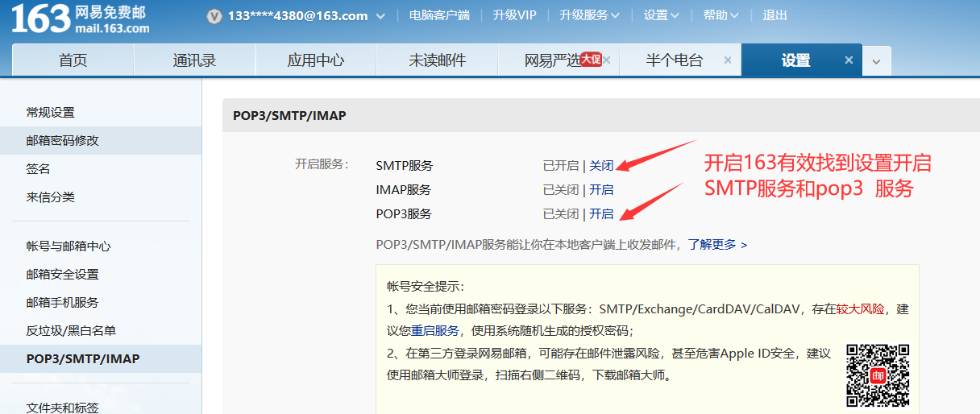Turn off SMTP service via 关闭 link
Screen dimensions: 980x414
tap(601, 166)
